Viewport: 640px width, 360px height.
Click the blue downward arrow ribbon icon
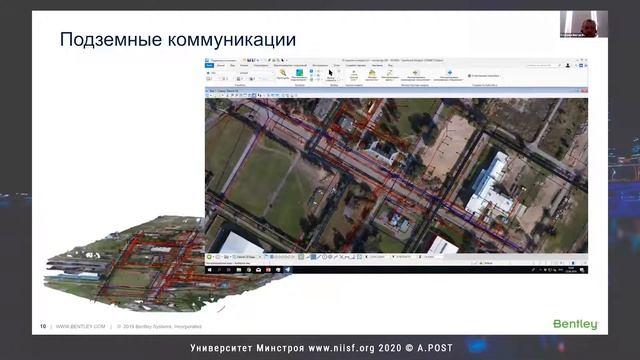449,72
